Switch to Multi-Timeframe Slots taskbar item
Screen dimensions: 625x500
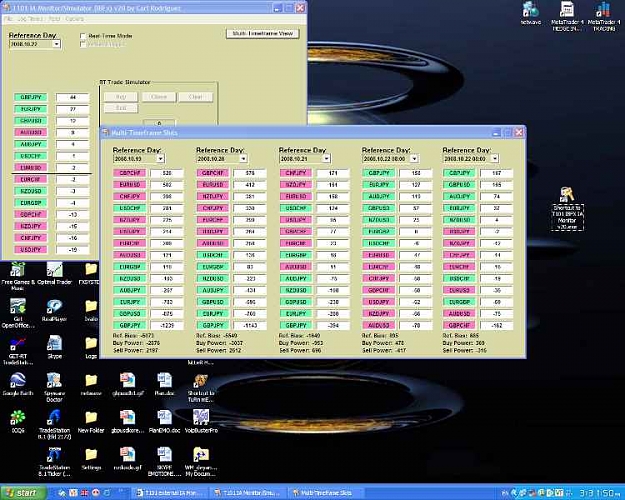(x=326, y=493)
